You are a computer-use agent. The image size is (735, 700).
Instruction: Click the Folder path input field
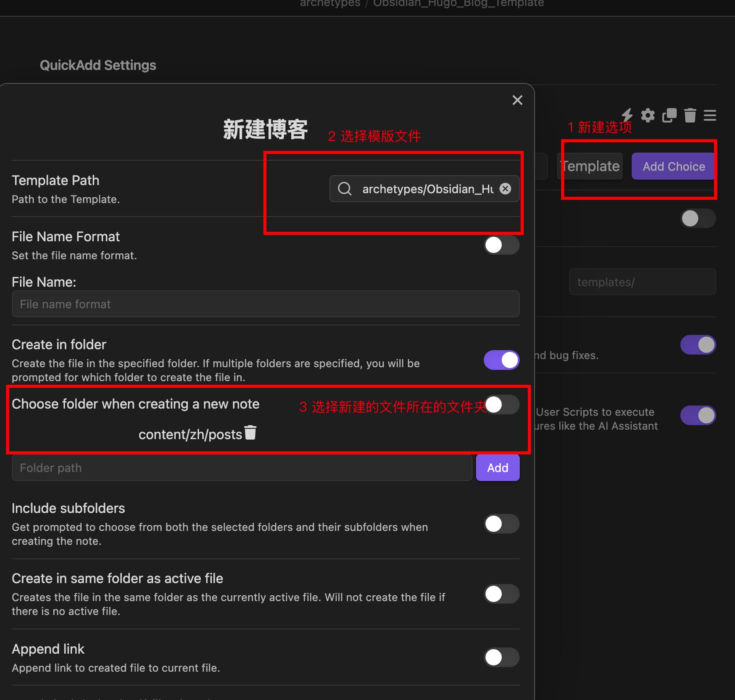(242, 467)
